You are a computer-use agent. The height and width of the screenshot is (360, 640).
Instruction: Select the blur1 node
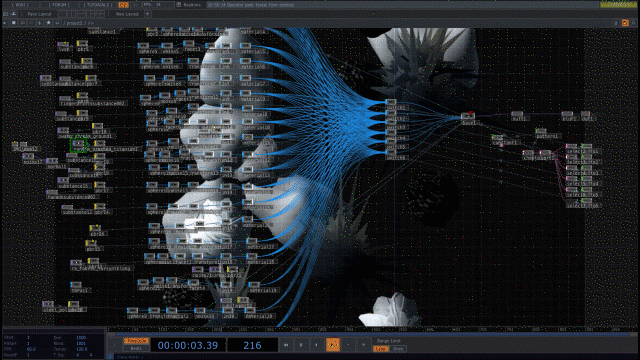coord(567,116)
